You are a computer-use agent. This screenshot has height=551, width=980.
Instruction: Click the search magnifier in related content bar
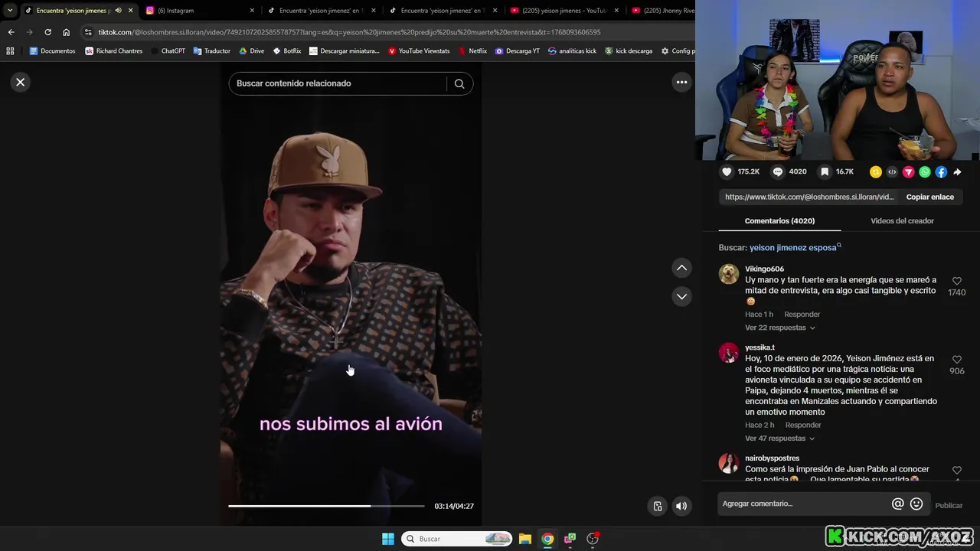pos(459,83)
